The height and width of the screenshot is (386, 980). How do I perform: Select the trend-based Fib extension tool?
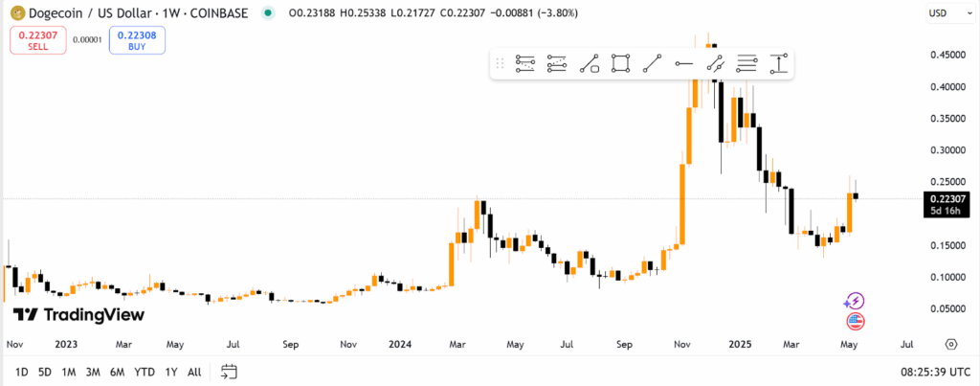coord(557,64)
